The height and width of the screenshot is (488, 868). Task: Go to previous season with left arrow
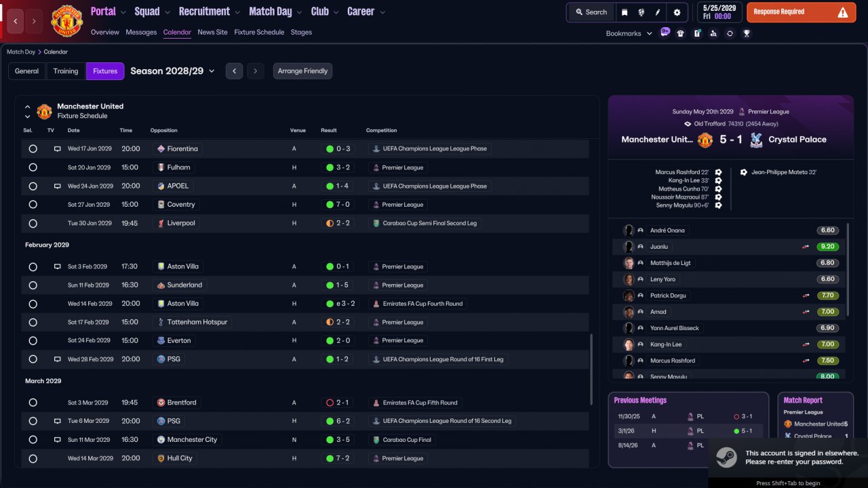tap(234, 71)
